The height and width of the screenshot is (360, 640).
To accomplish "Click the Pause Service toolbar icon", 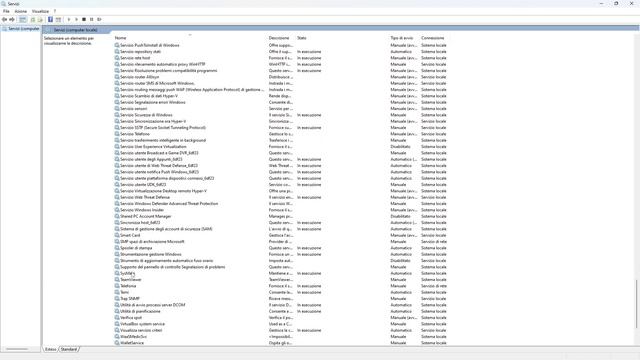I will pos(91,20).
